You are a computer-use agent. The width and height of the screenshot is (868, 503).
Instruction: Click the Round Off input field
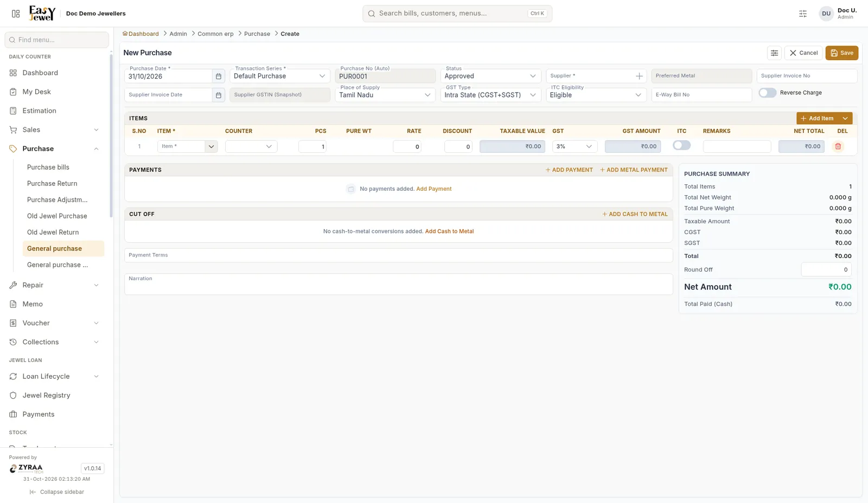click(826, 269)
